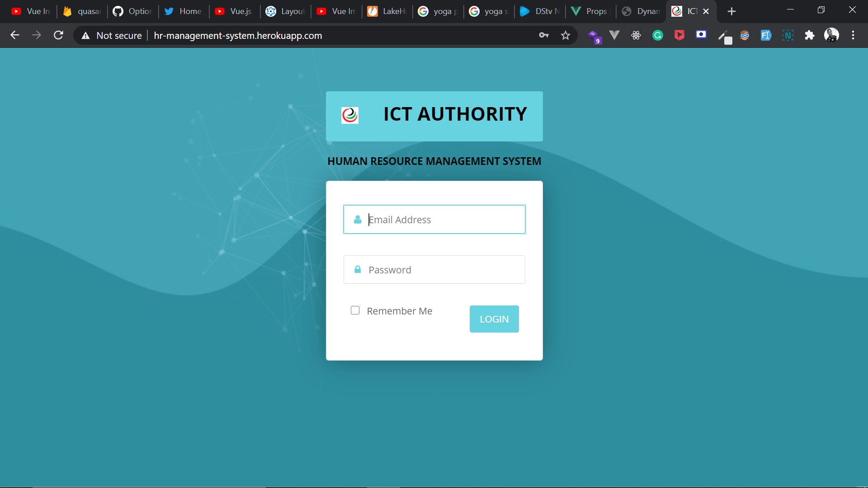
Task: Click inside the Email Address field
Action: [x=434, y=220]
